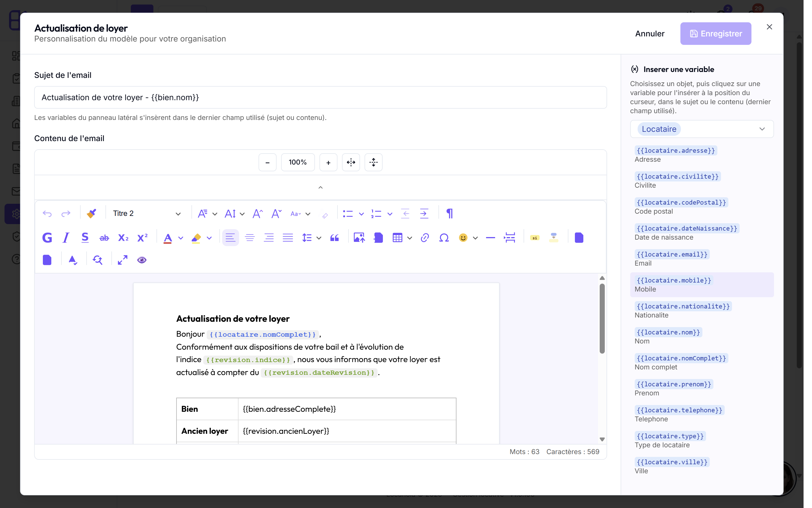Undo the last editor action
Image resolution: width=812 pixels, height=508 pixels.
pos(47,214)
